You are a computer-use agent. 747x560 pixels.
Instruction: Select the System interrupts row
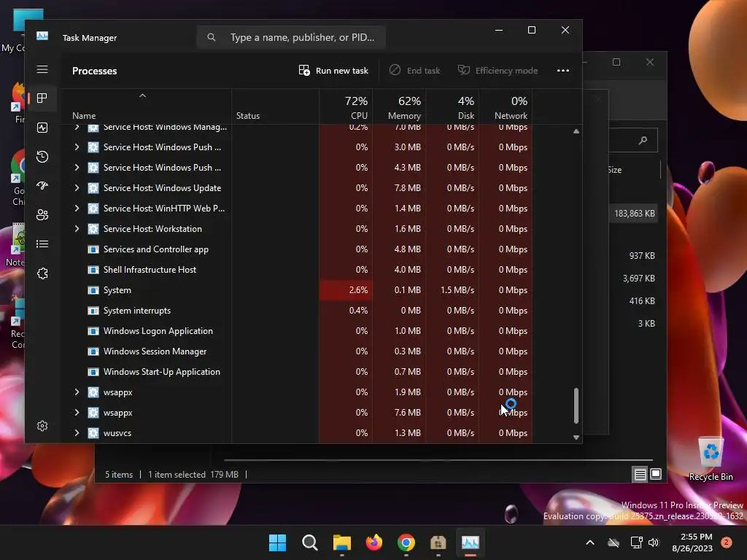point(296,311)
